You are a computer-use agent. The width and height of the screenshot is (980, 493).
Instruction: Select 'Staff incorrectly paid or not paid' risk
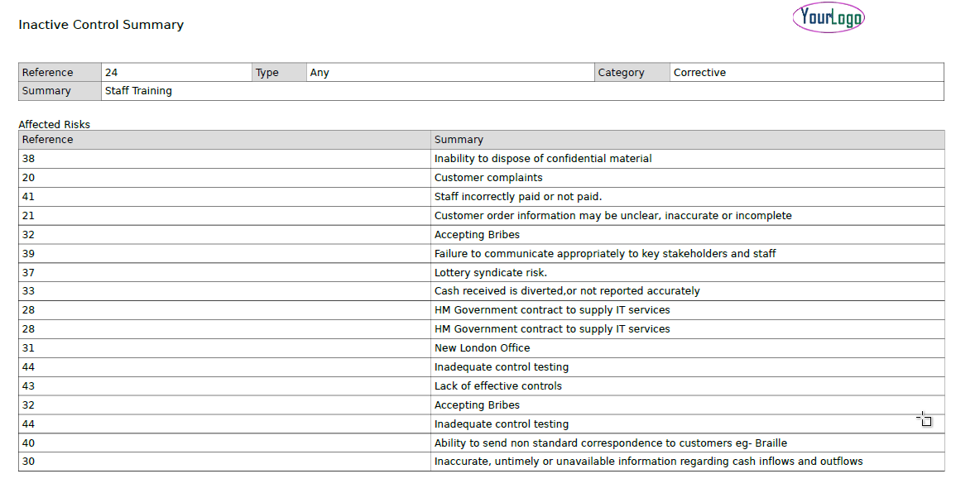518,197
